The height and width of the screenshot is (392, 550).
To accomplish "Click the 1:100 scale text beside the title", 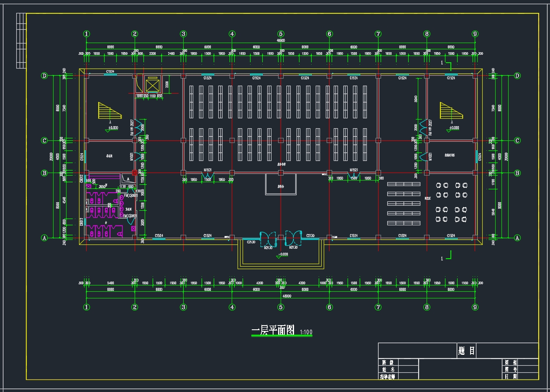I will (x=306, y=333).
